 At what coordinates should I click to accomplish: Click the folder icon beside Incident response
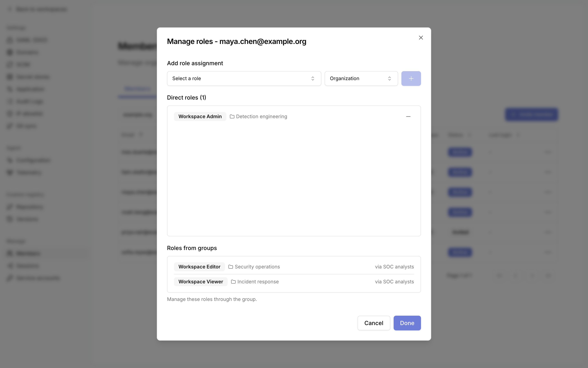233,282
